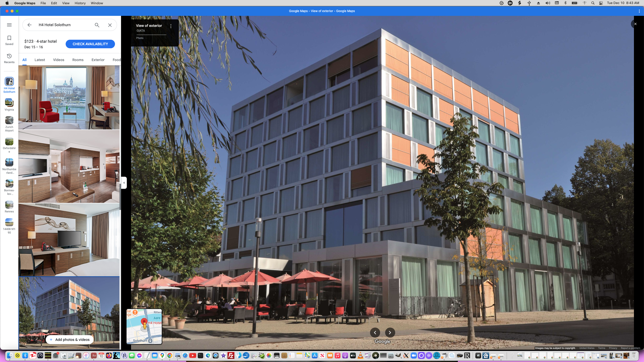Click the mini map with Pegman
This screenshot has height=362, width=644.
coord(144,327)
